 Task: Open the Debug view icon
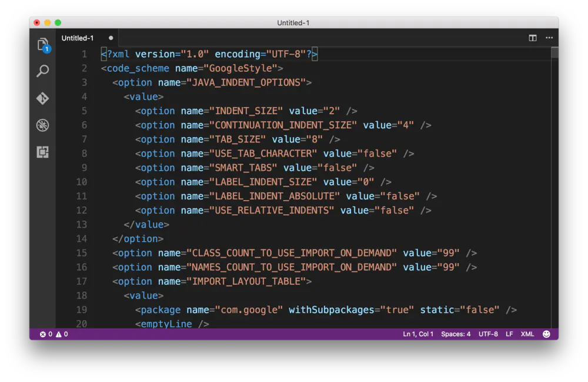pyautogui.click(x=42, y=125)
